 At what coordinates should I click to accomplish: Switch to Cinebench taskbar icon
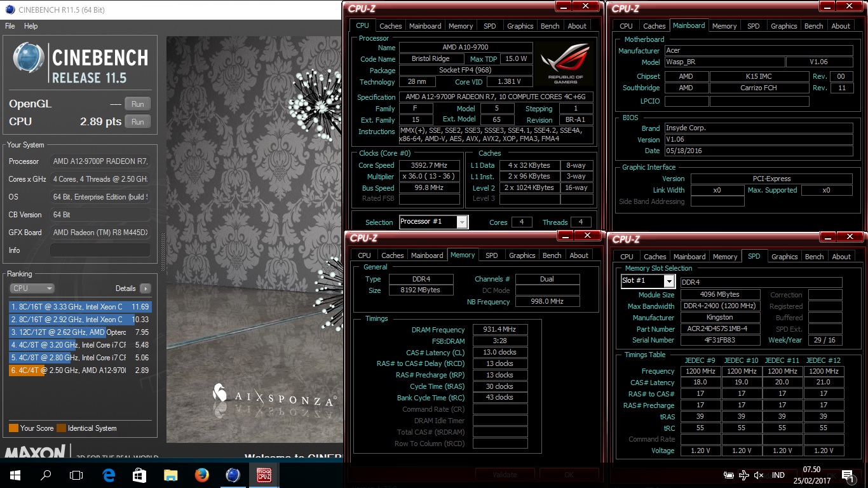coord(233,475)
